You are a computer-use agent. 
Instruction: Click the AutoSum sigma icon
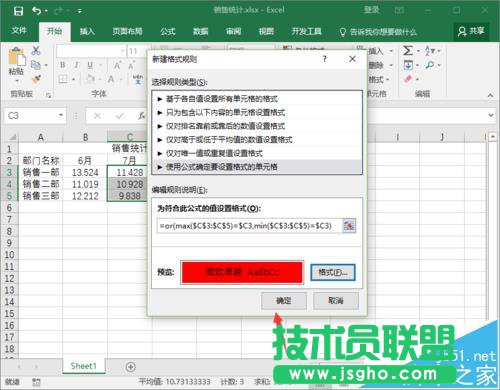408,51
